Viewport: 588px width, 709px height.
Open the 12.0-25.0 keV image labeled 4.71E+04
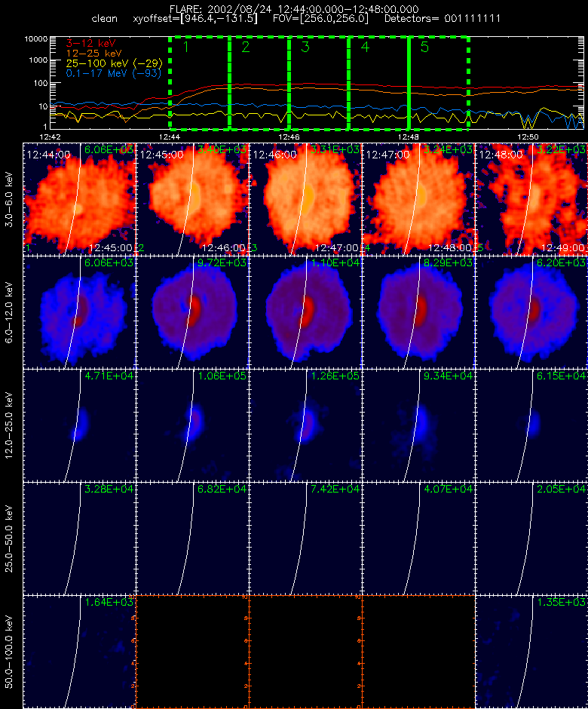pyautogui.click(x=80, y=425)
